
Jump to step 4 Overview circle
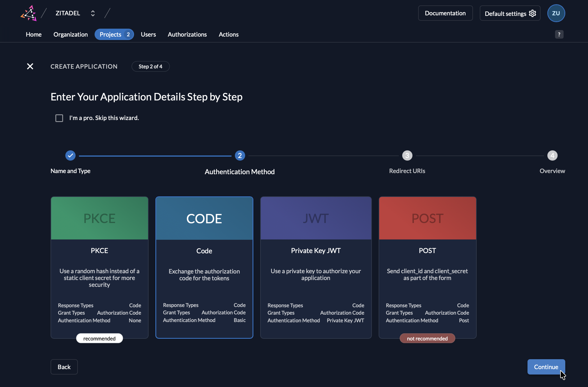552,155
